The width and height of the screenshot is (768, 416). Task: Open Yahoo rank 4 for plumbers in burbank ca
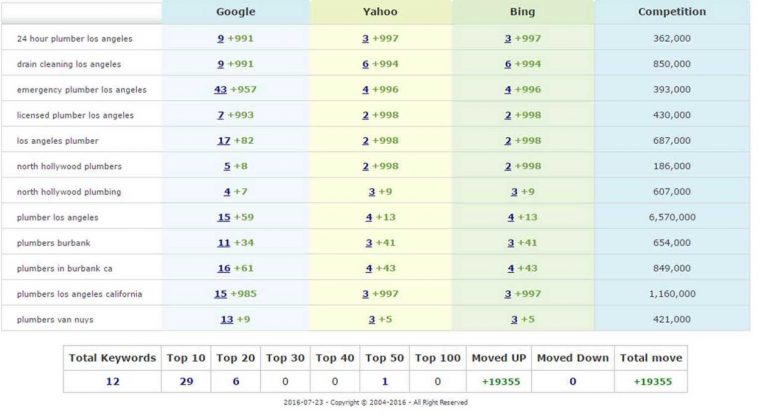point(368,268)
